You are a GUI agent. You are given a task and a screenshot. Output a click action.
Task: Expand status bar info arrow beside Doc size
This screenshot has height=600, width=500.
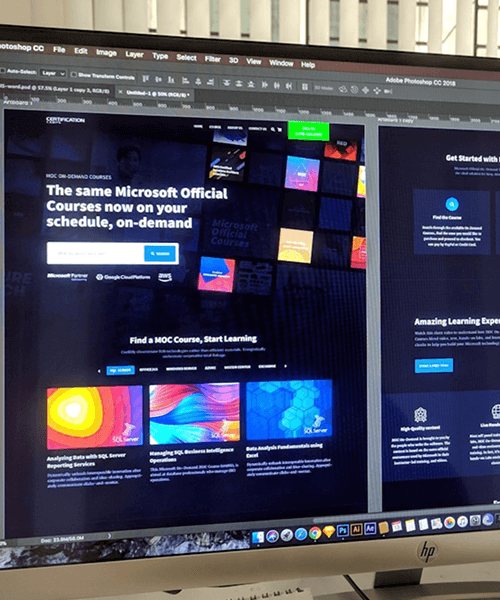109,536
